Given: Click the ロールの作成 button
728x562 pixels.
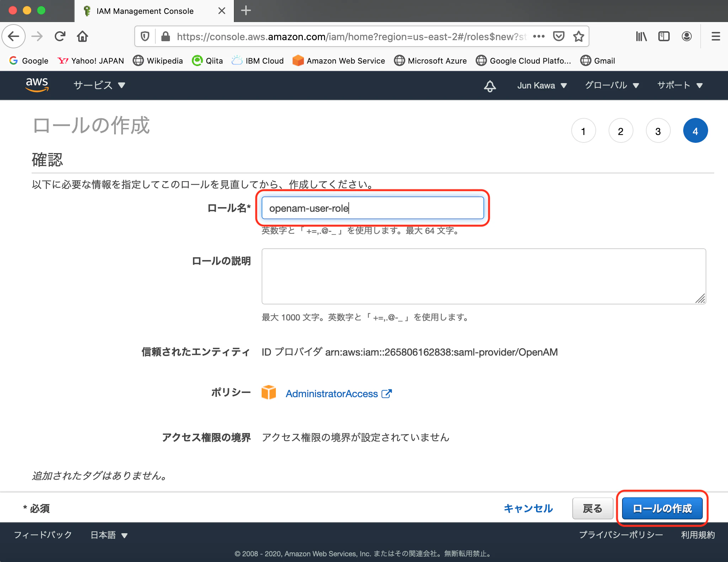Looking at the screenshot, I should (x=662, y=508).
